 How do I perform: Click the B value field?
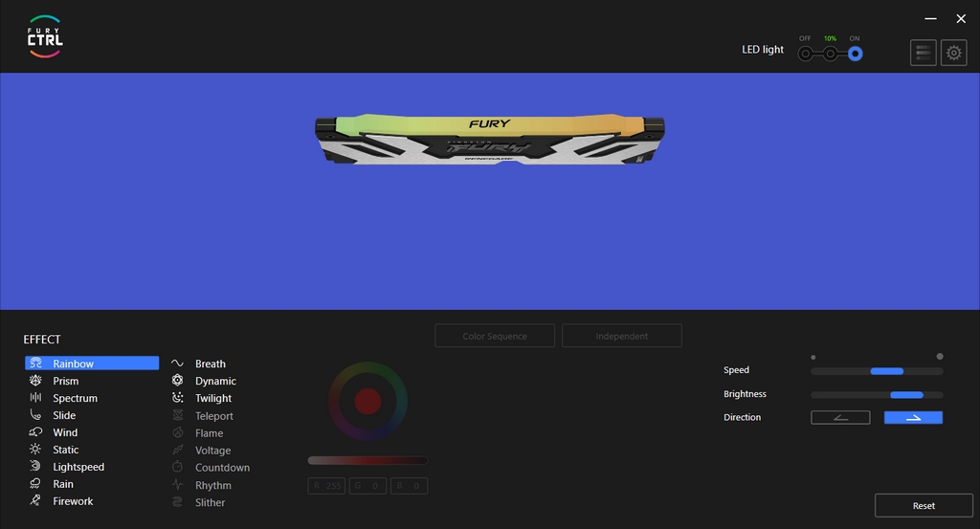410,485
